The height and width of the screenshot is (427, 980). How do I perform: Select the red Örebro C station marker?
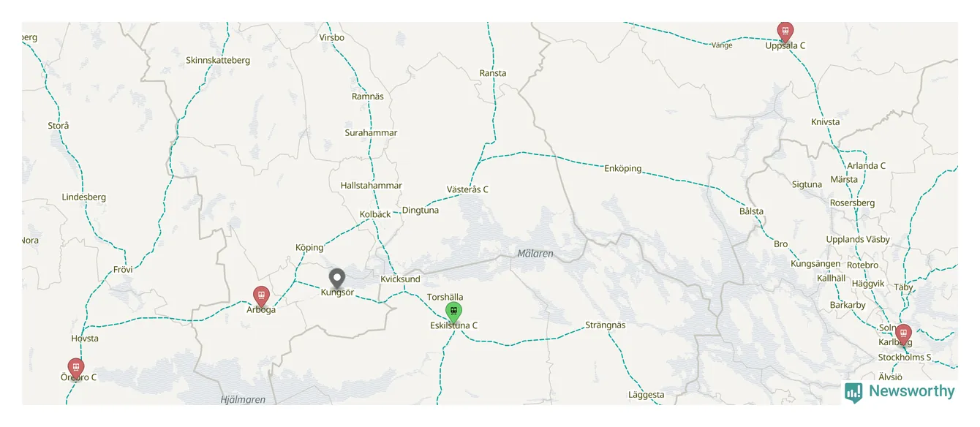click(x=75, y=369)
